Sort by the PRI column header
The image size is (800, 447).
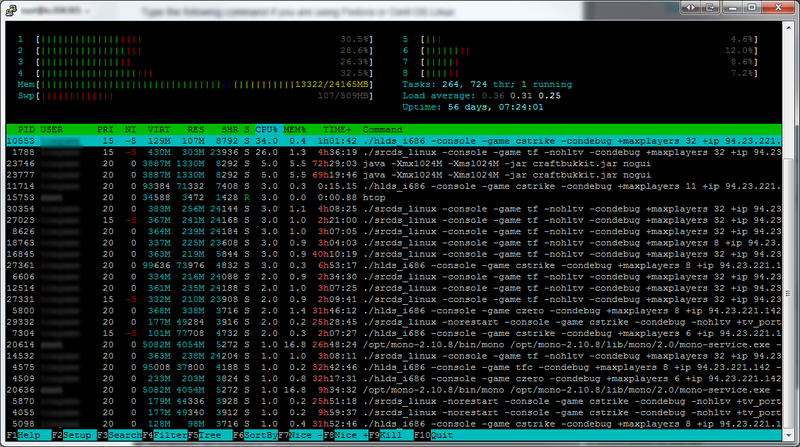[105, 130]
